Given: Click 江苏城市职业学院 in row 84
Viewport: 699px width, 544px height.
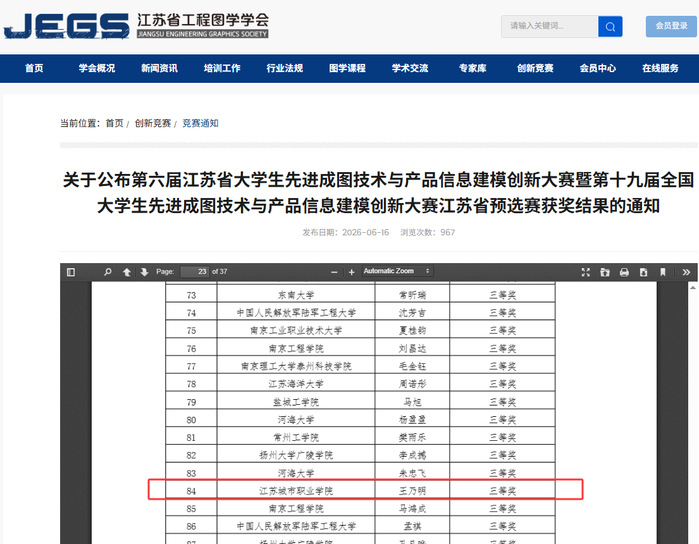Looking at the screenshot, I should [x=296, y=491].
